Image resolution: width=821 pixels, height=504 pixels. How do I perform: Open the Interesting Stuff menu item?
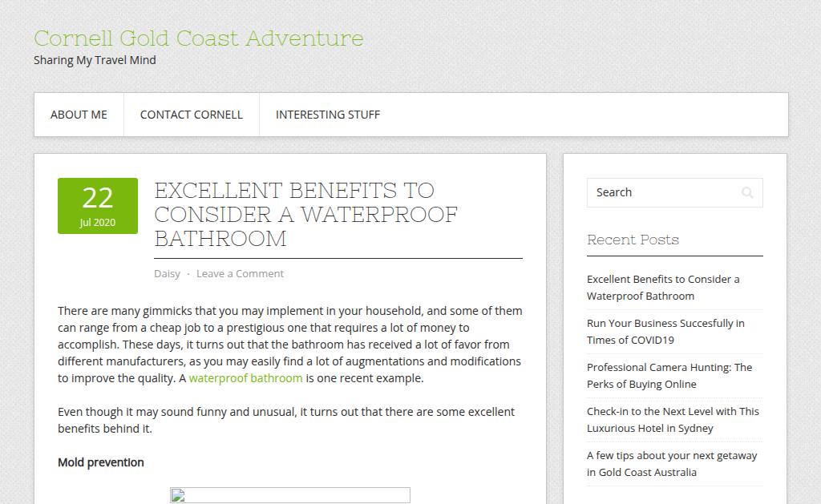(328, 115)
